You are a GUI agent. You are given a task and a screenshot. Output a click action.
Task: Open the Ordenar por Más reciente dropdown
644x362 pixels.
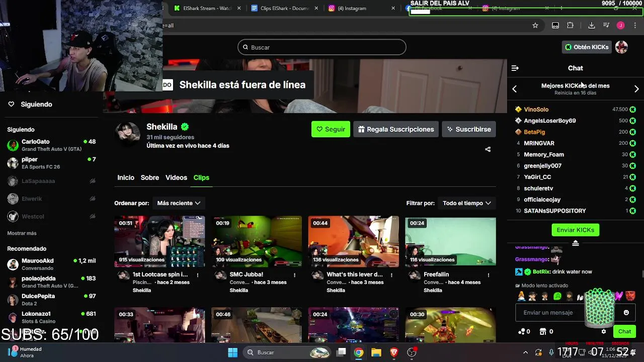[179, 203]
